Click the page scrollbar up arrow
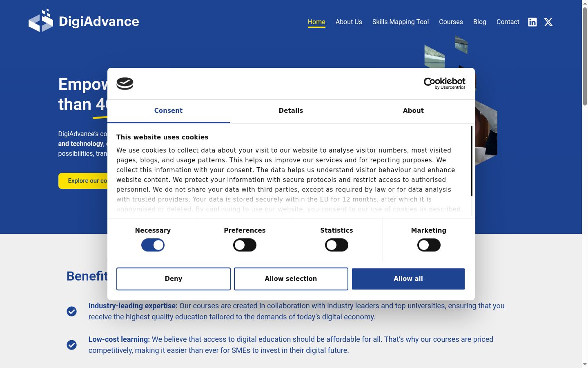This screenshot has height=368, width=588. (585, 3)
